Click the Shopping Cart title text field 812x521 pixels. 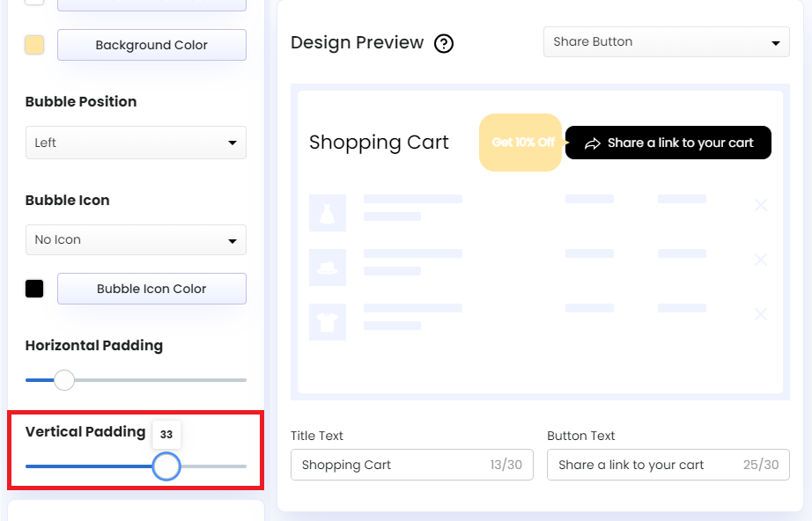click(x=411, y=465)
